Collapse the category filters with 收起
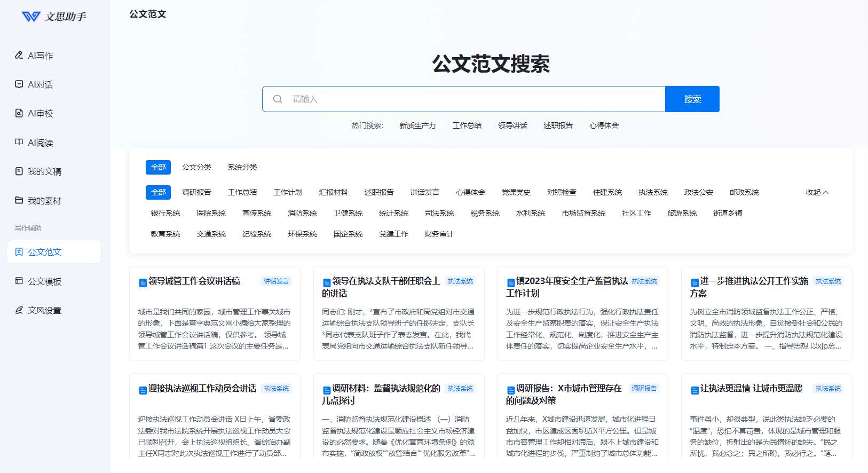This screenshot has height=473, width=868. pyautogui.click(x=817, y=192)
